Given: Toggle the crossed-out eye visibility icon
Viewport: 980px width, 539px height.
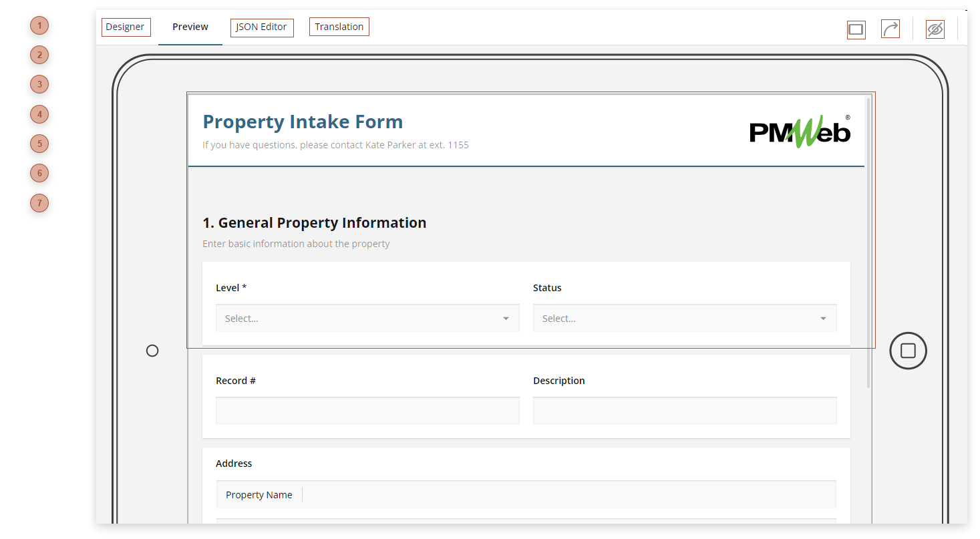Looking at the screenshot, I should point(935,29).
